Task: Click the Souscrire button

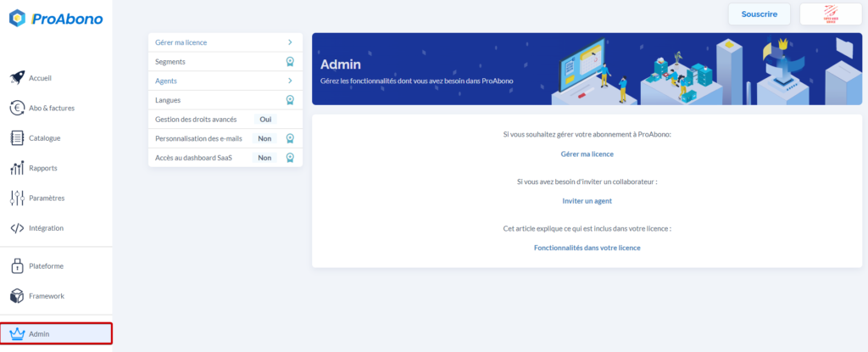Action: click(759, 14)
